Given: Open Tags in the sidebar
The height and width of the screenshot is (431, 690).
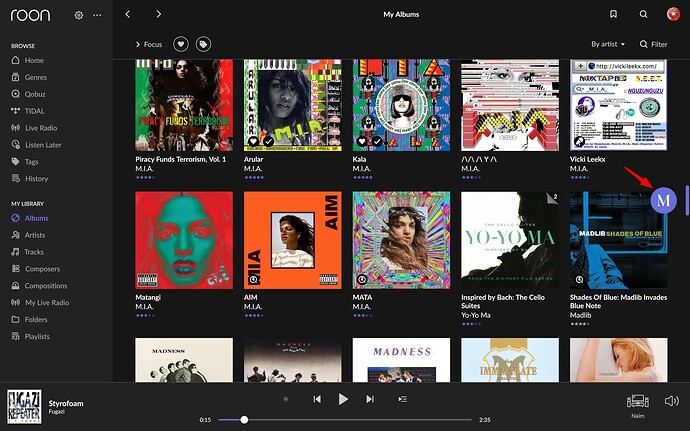Looking at the screenshot, I should pyautogui.click(x=25, y=162).
